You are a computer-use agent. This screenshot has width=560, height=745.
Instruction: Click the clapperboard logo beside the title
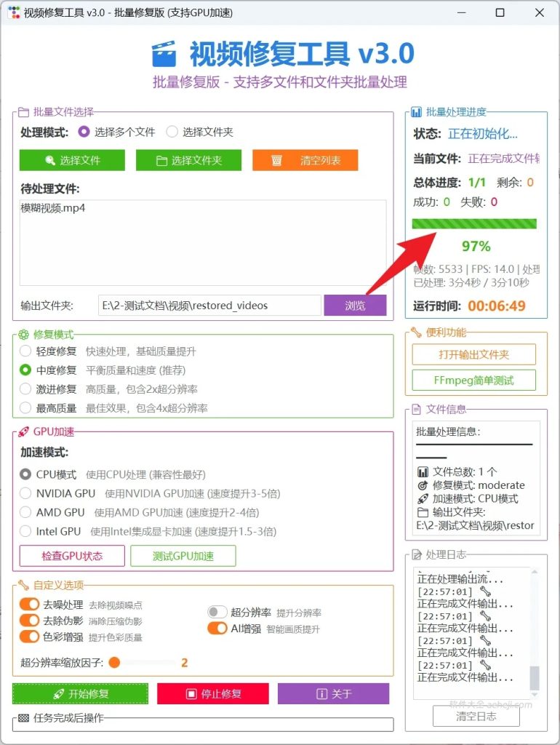164,54
